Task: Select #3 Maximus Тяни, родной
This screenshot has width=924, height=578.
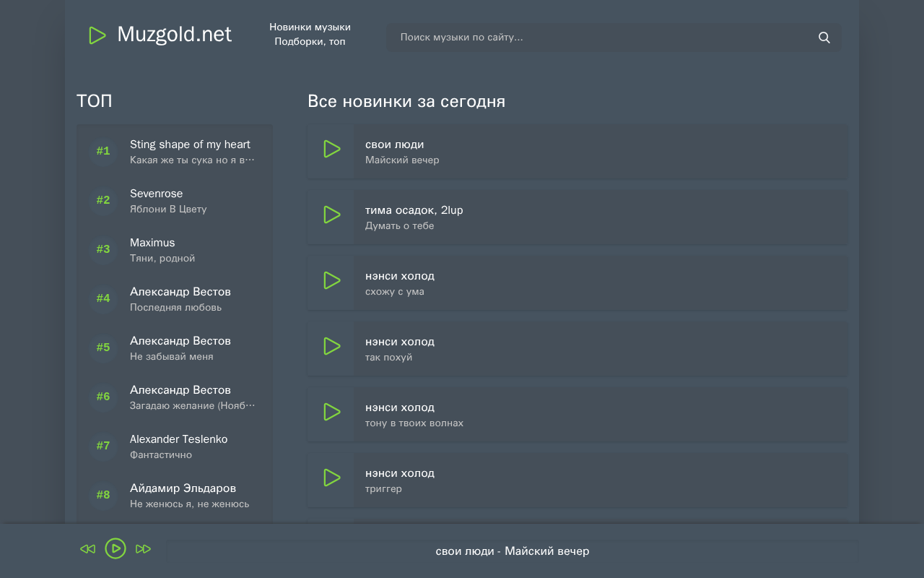Action: [x=175, y=249]
